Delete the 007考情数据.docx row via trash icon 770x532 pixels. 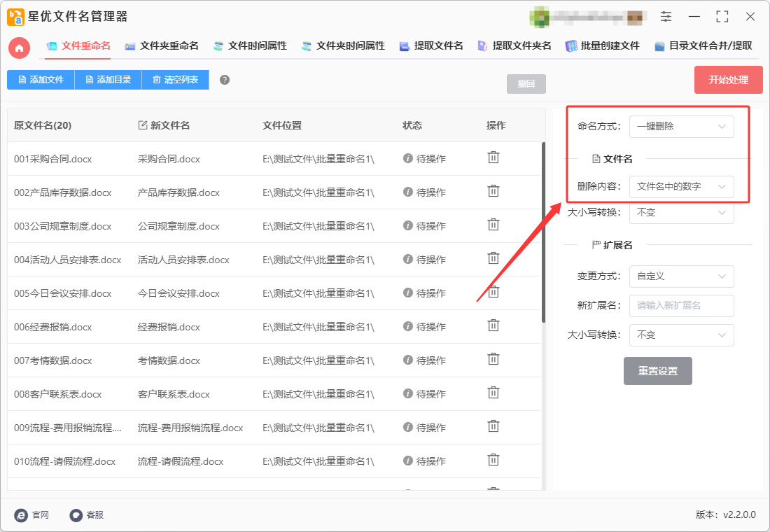(493, 359)
